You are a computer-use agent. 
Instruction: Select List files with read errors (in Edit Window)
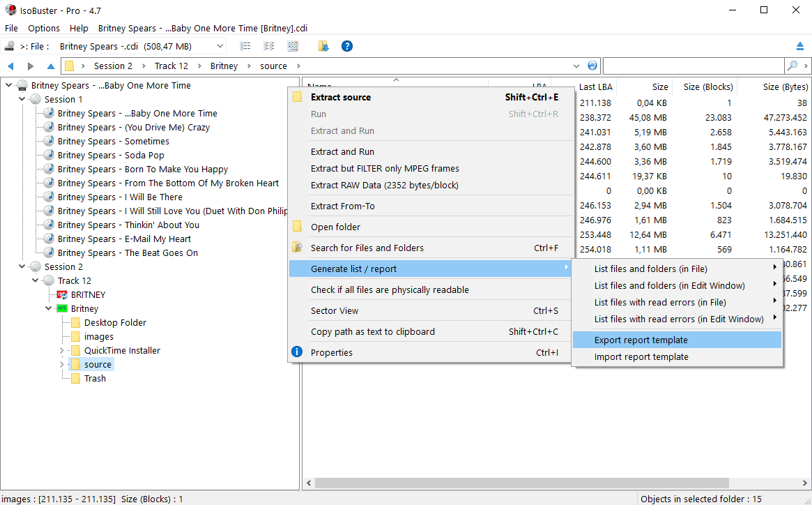click(x=677, y=319)
